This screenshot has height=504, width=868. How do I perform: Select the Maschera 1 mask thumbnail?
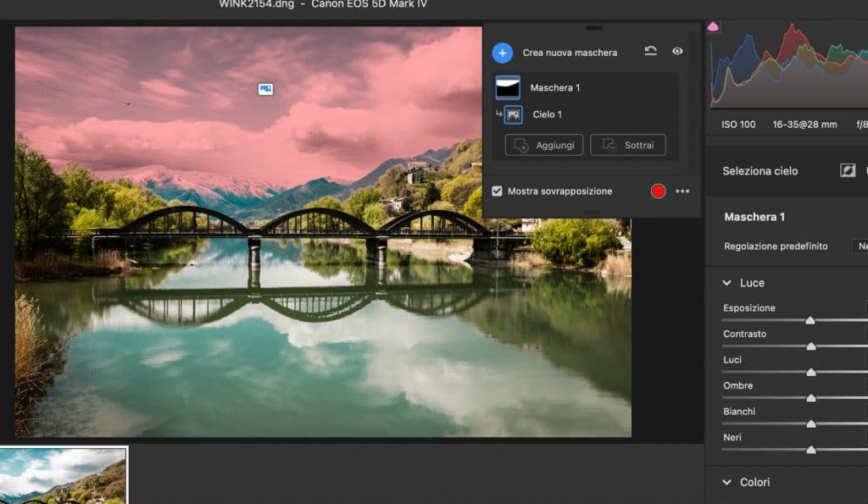coord(508,87)
